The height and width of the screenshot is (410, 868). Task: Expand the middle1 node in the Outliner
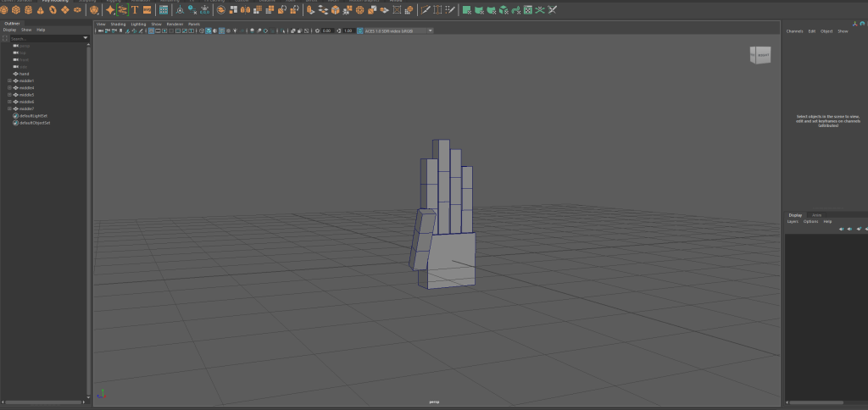pyautogui.click(x=9, y=80)
